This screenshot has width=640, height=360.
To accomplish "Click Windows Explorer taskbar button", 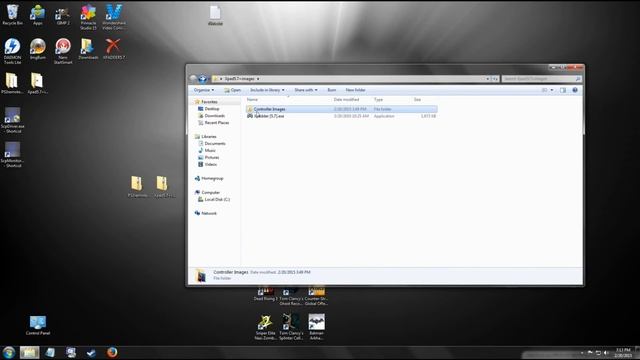I will pos(29,352).
